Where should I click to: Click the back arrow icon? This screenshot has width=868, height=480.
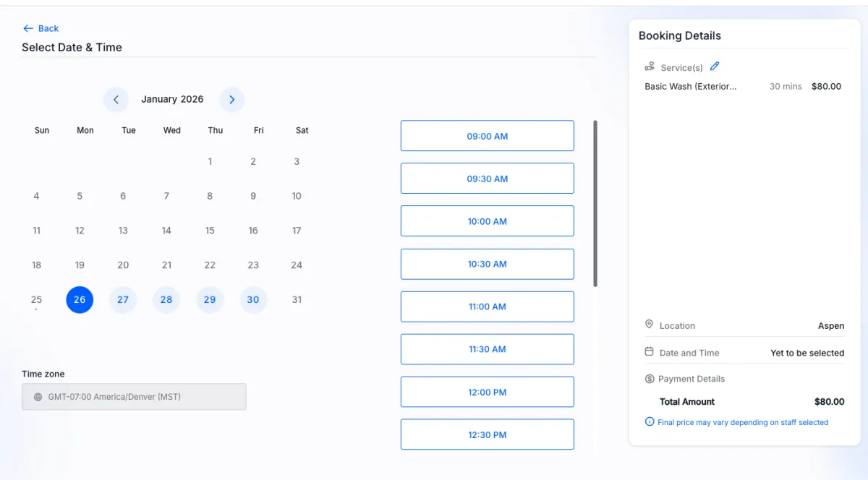point(28,28)
